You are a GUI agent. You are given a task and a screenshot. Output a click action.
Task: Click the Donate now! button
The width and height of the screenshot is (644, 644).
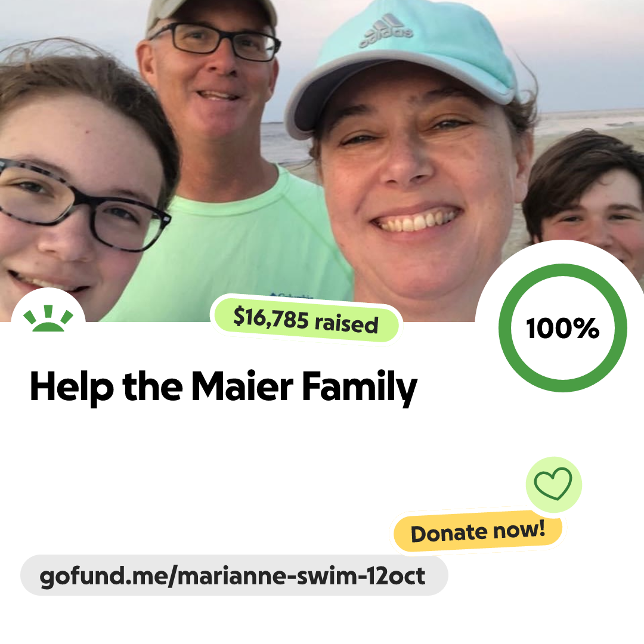[x=478, y=531]
